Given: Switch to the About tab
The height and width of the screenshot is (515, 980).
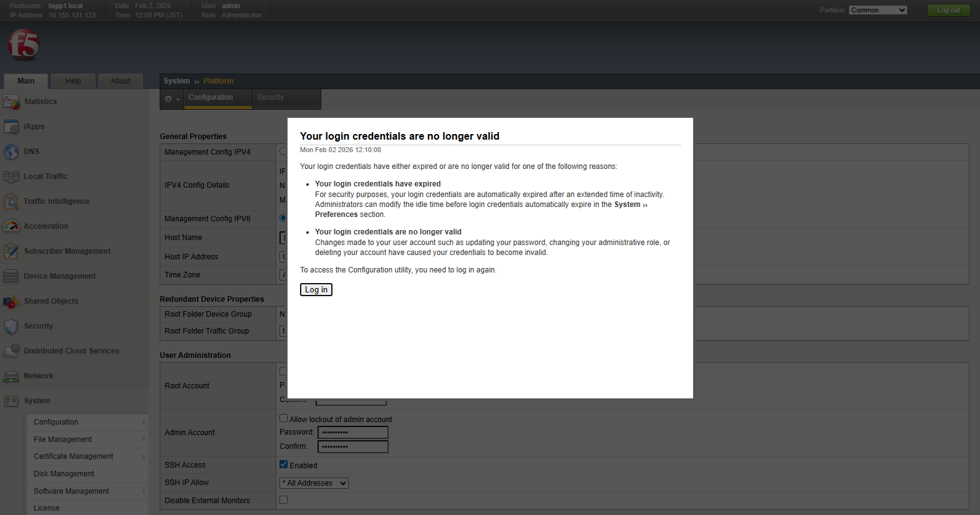Looking at the screenshot, I should (x=121, y=81).
